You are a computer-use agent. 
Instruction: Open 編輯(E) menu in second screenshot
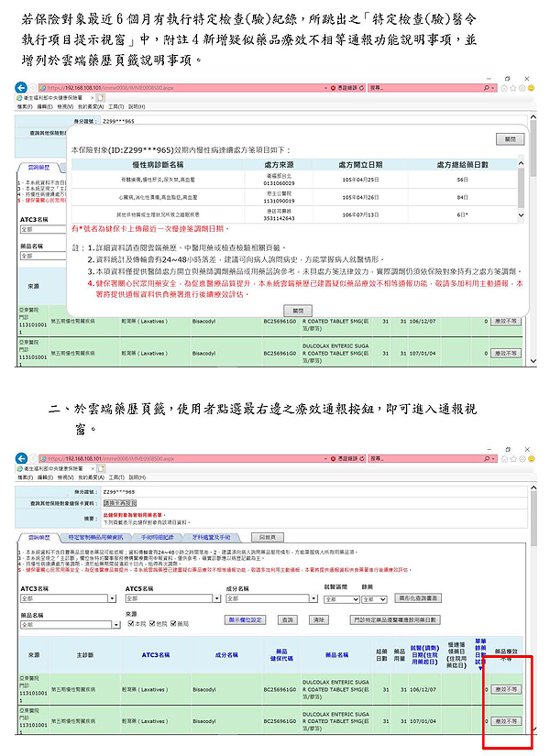click(x=45, y=477)
